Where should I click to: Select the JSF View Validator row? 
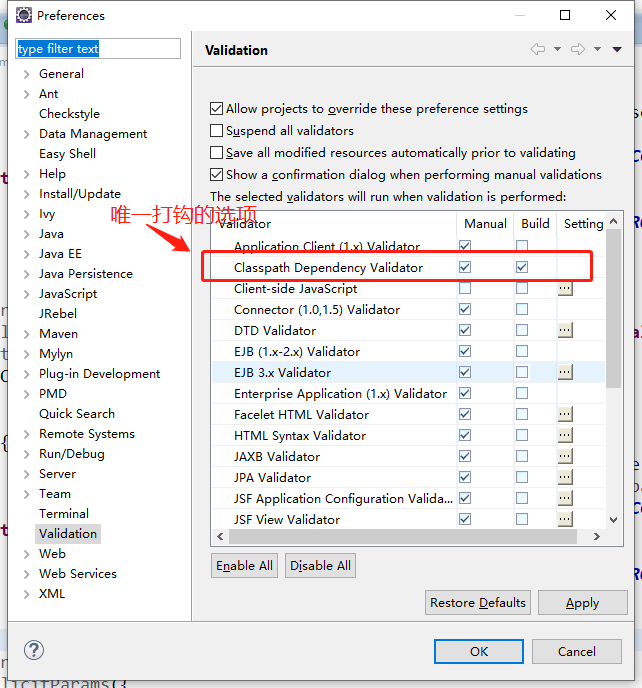tap(408, 519)
